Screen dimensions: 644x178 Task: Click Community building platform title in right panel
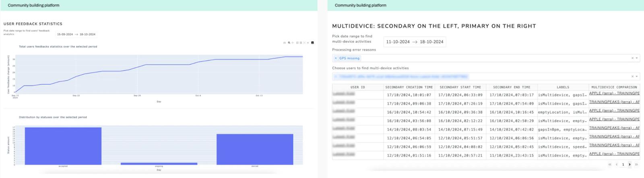coord(360,5)
